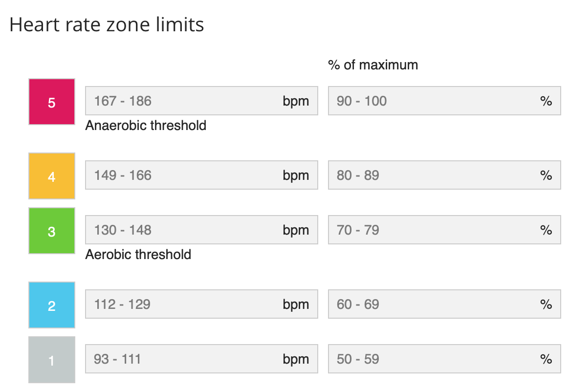Click the red zone 5 color swatch
This screenshot has height=392, width=569.
(x=52, y=102)
